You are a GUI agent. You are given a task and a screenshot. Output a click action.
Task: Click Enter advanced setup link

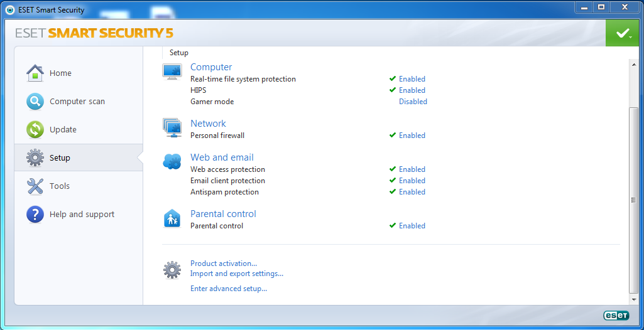pyautogui.click(x=229, y=289)
